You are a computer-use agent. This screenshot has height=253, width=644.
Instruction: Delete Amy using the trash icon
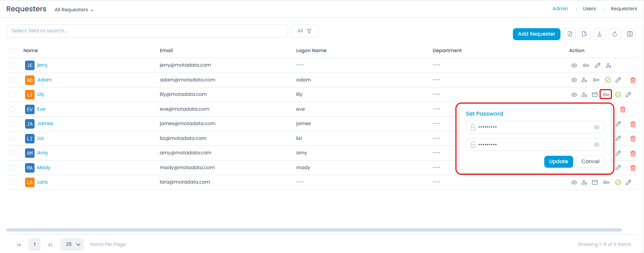[x=633, y=154]
